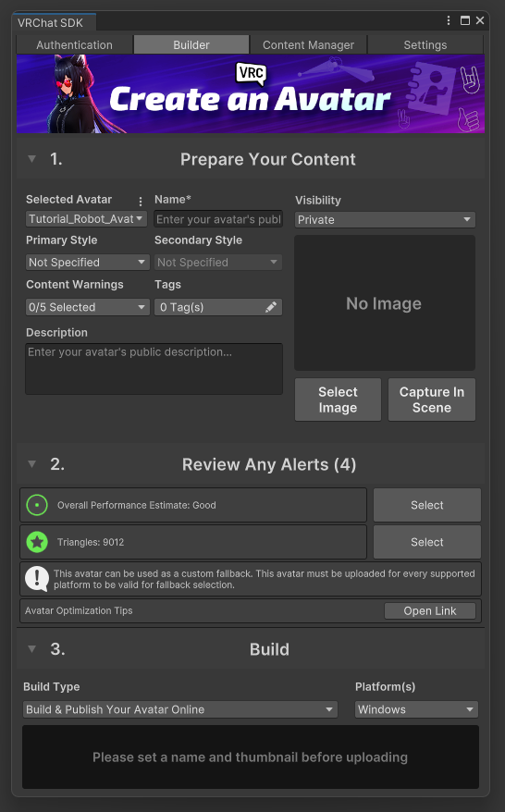
Task: Click the Create an Avatar banner
Action: pos(251,93)
